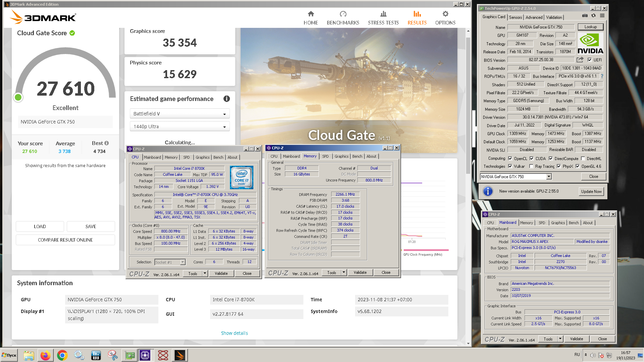Expand the 1440p Ultra resolution dropdown
This screenshot has height=362, width=644.
pos(180,126)
